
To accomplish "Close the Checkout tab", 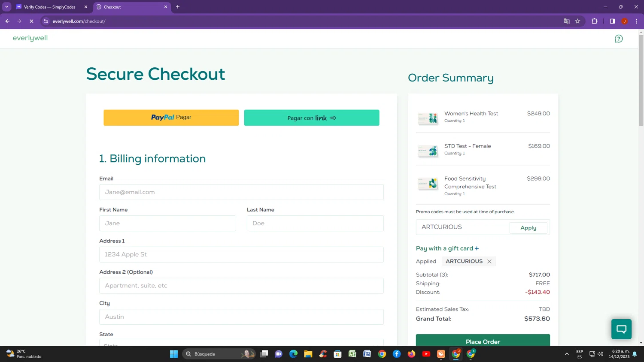I will click(x=166, y=7).
